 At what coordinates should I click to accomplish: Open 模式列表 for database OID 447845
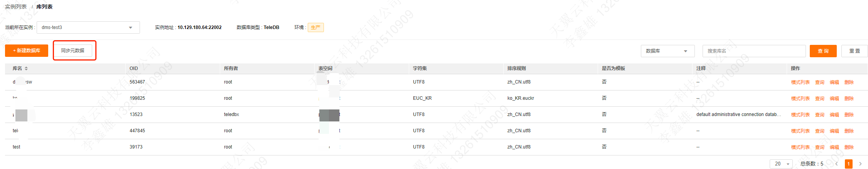[800, 131]
